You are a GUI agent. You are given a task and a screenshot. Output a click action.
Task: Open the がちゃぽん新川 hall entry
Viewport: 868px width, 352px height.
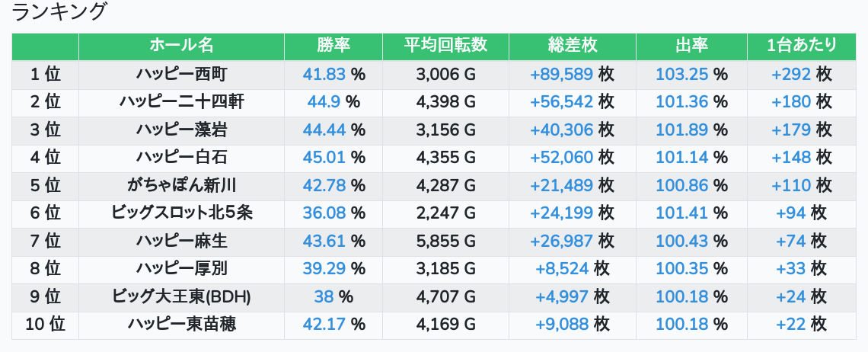coord(181,185)
